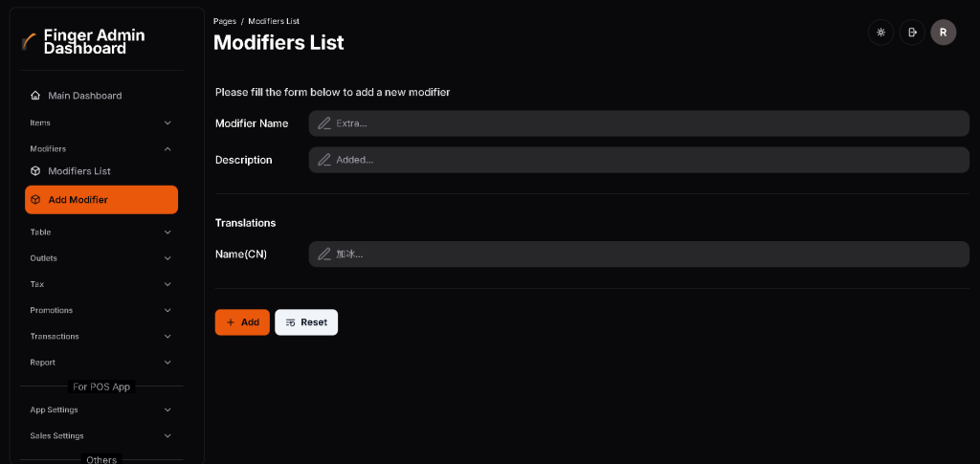Collapse the Modifiers section chevron
980x464 pixels.
coord(167,148)
